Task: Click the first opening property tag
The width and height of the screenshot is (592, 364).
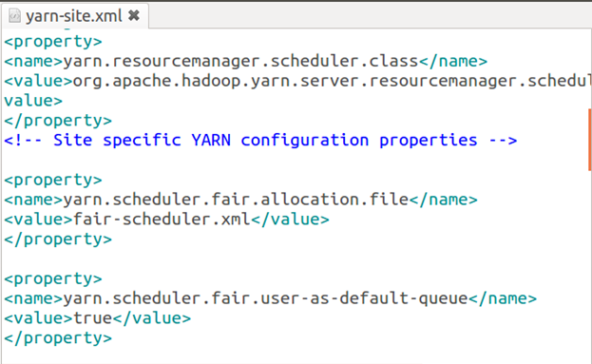Action: 53,42
